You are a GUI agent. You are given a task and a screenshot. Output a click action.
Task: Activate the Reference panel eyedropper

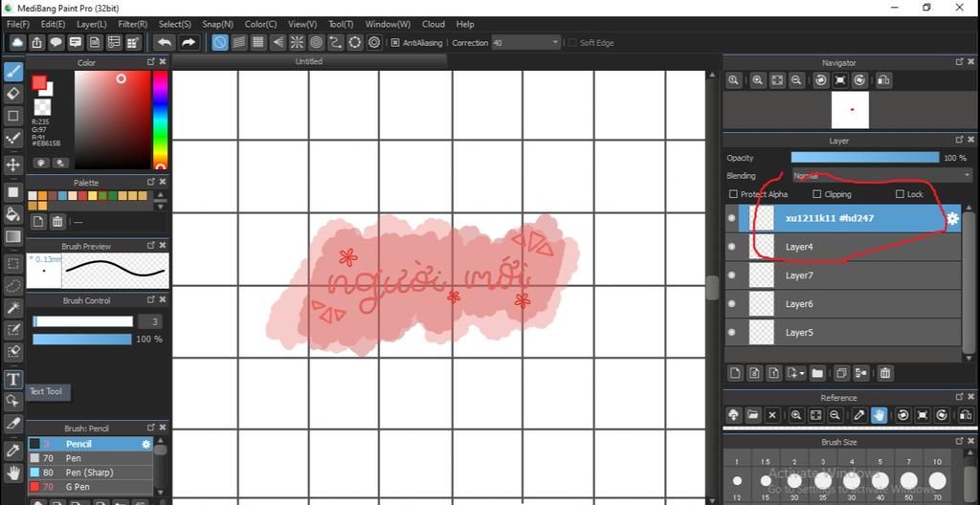(859, 415)
